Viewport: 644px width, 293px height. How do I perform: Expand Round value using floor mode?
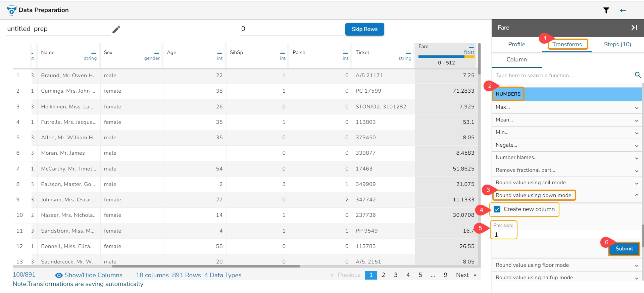pos(636,265)
